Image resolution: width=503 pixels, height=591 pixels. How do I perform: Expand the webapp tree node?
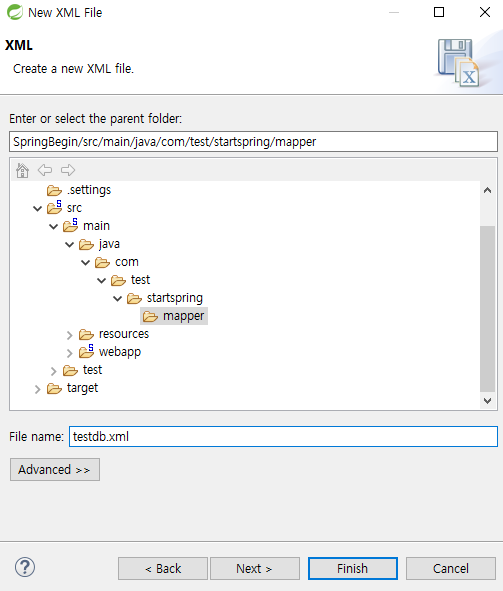(69, 353)
